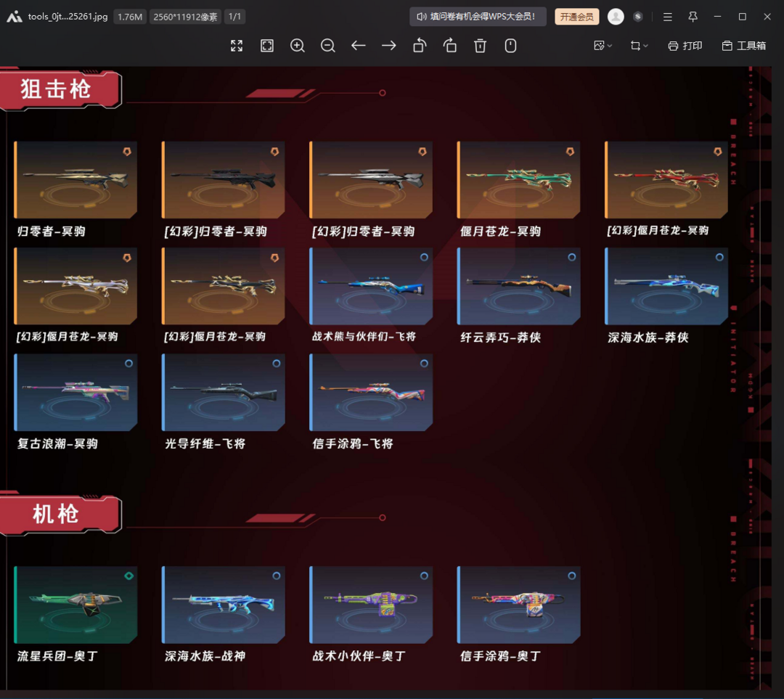
Task: Click the 1/1 image counter
Action: tap(234, 17)
